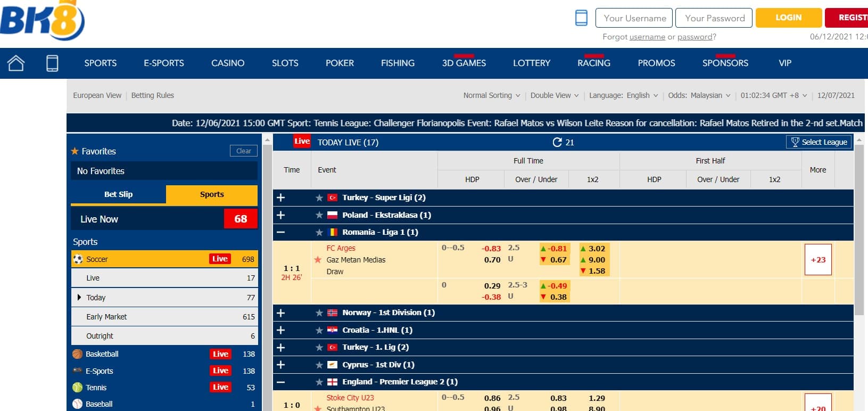Expand the Turkey - 1. Lig league
This screenshot has height=411, width=868.
tap(281, 348)
